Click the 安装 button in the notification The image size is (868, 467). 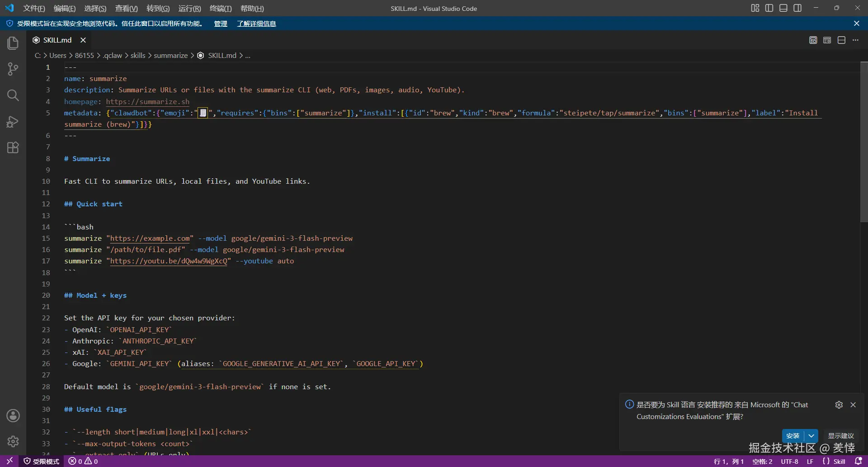tap(793, 436)
